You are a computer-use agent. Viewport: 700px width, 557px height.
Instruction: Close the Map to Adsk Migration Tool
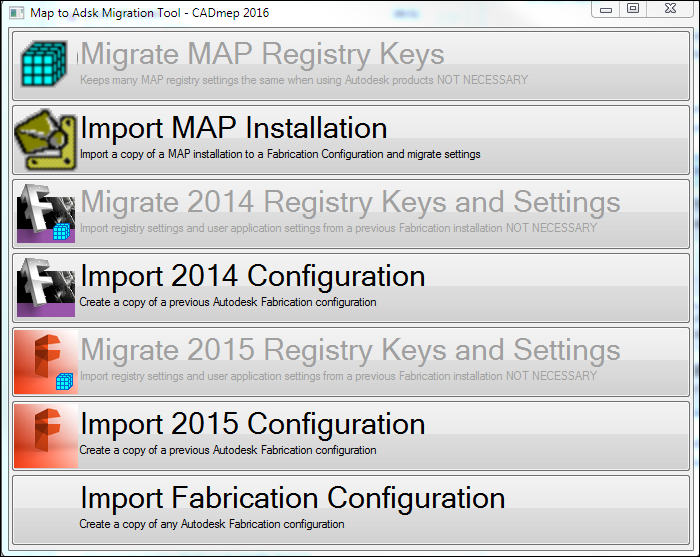point(670,9)
